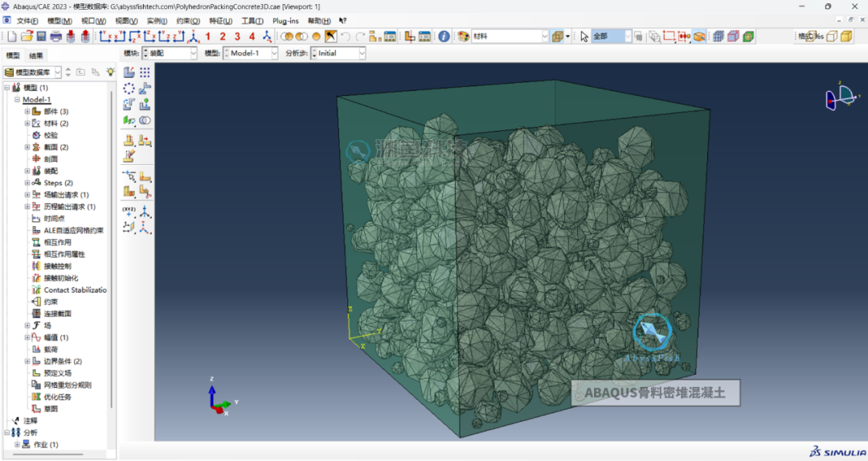Open the 模型数据库 tree dropdown
This screenshot has height=461, width=868.
(x=32, y=72)
